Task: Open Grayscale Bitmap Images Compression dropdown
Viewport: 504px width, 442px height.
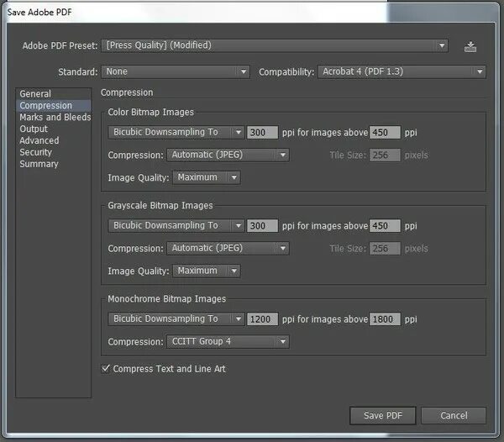Action: [228, 248]
